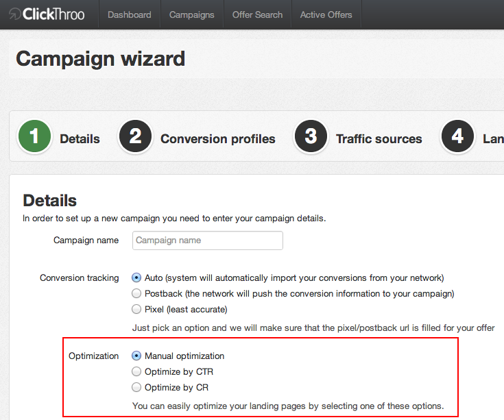Image resolution: width=504 pixels, height=420 pixels.
Task: Click the "Campaign name" field label
Action: (x=86, y=240)
